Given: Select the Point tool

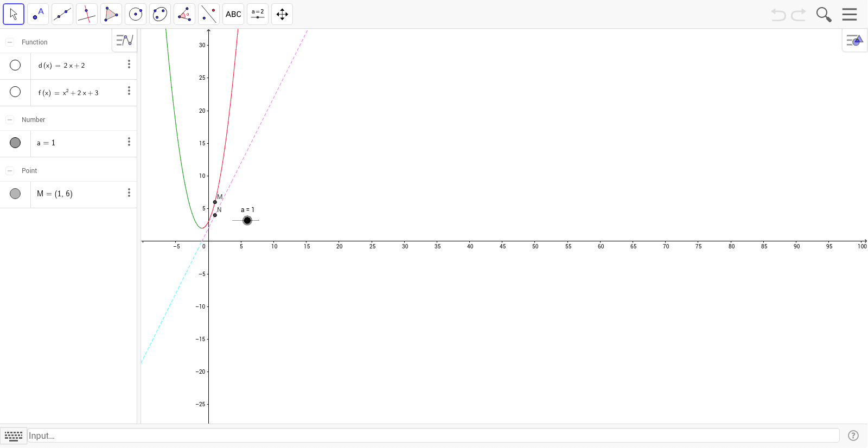Looking at the screenshot, I should tap(38, 14).
